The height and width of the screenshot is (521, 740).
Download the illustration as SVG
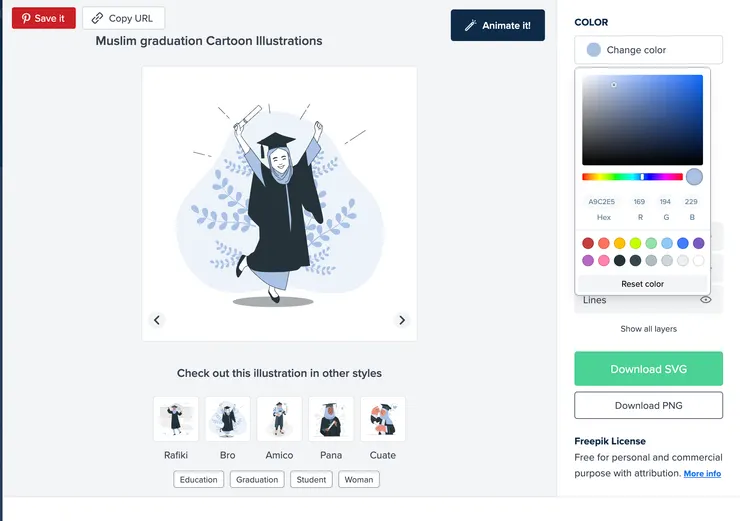pos(648,369)
